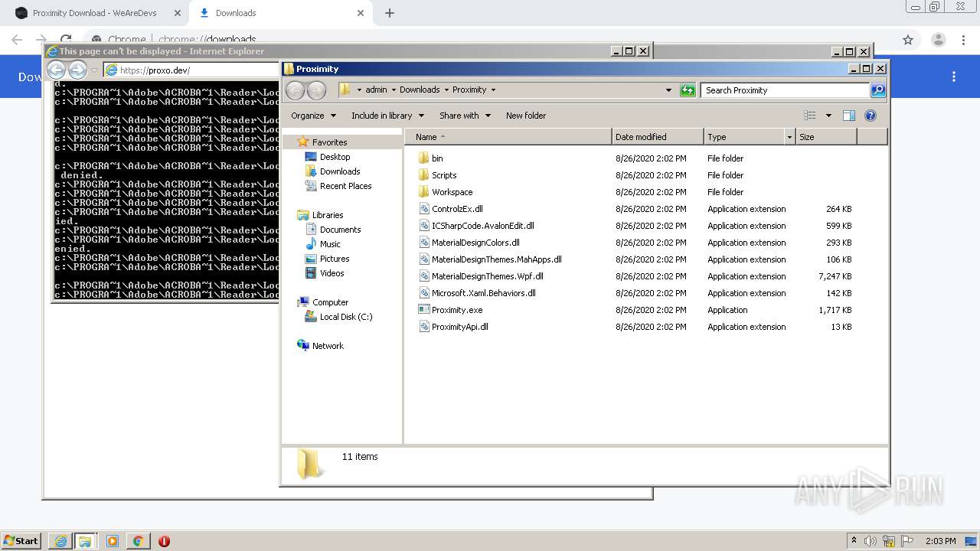
Task: Select Favorites in navigation pane
Action: (x=329, y=142)
